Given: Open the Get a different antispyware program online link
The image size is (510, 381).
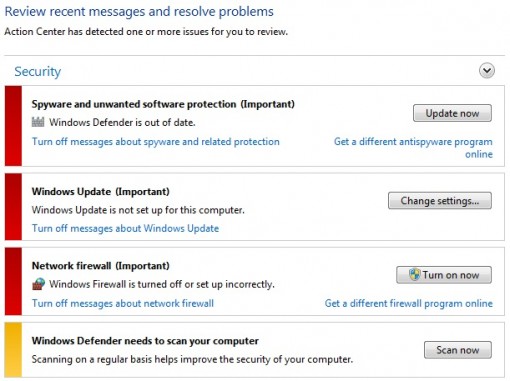Looking at the screenshot, I should pyautogui.click(x=413, y=148).
